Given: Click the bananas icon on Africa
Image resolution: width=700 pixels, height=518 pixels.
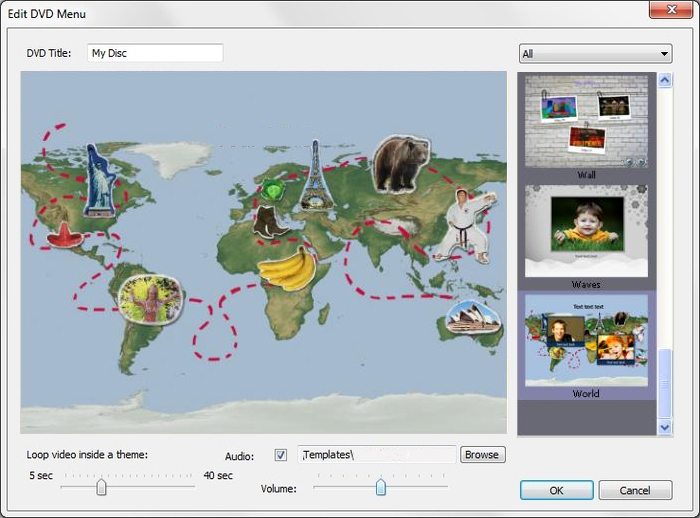Looking at the screenshot, I should pyautogui.click(x=287, y=269).
